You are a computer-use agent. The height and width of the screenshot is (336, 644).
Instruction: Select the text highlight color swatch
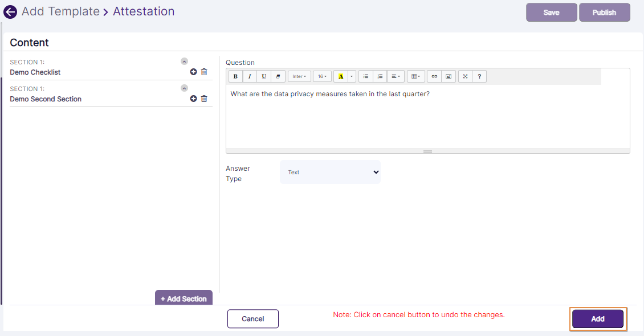(x=341, y=76)
